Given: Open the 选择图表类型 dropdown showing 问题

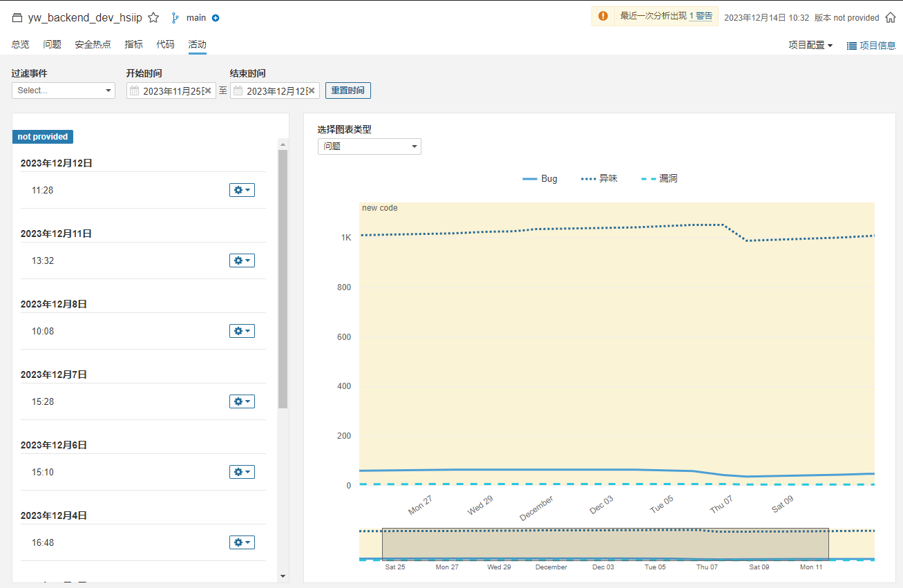Looking at the screenshot, I should click(x=370, y=146).
